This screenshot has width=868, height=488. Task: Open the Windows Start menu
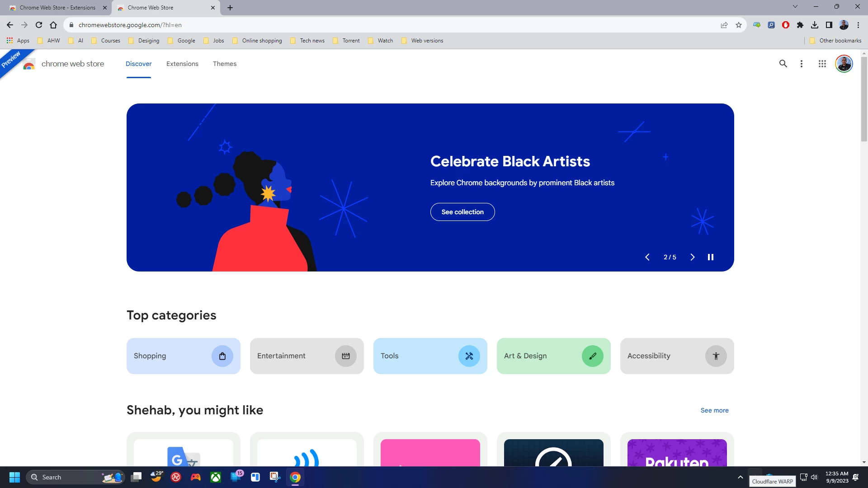point(14,477)
